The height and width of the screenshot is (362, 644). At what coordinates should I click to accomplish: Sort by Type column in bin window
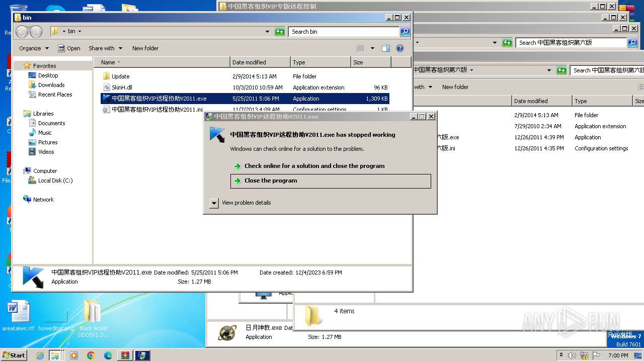tap(320, 62)
